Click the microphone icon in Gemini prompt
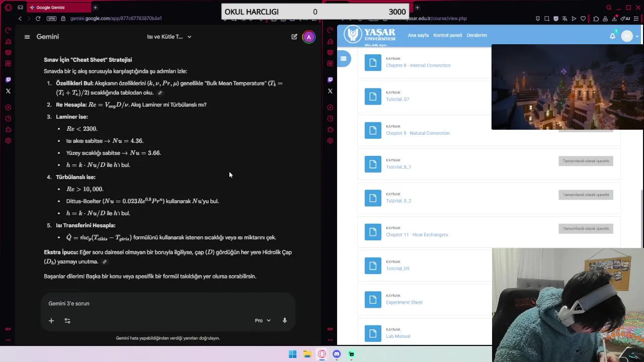Image resolution: width=644 pixels, height=362 pixels. [x=284, y=320]
